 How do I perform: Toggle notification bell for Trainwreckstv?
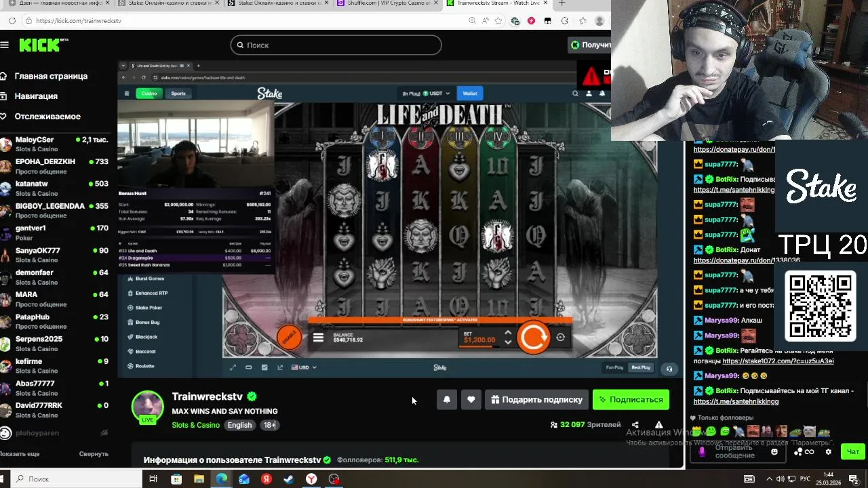click(x=447, y=400)
